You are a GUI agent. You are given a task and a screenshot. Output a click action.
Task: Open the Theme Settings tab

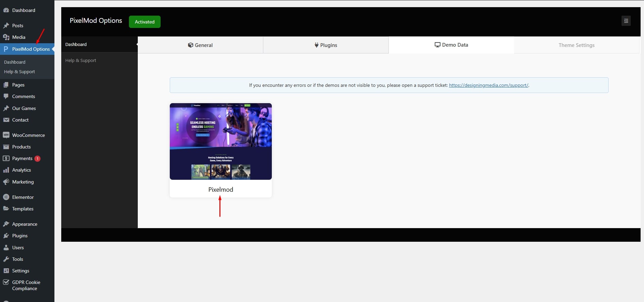pos(577,45)
